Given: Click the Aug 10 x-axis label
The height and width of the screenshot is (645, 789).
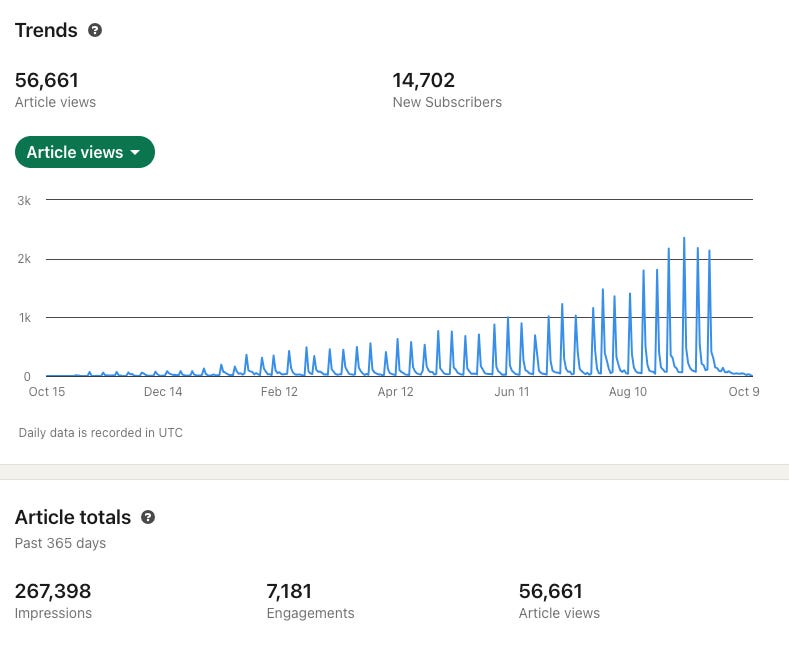Looking at the screenshot, I should (x=627, y=392).
